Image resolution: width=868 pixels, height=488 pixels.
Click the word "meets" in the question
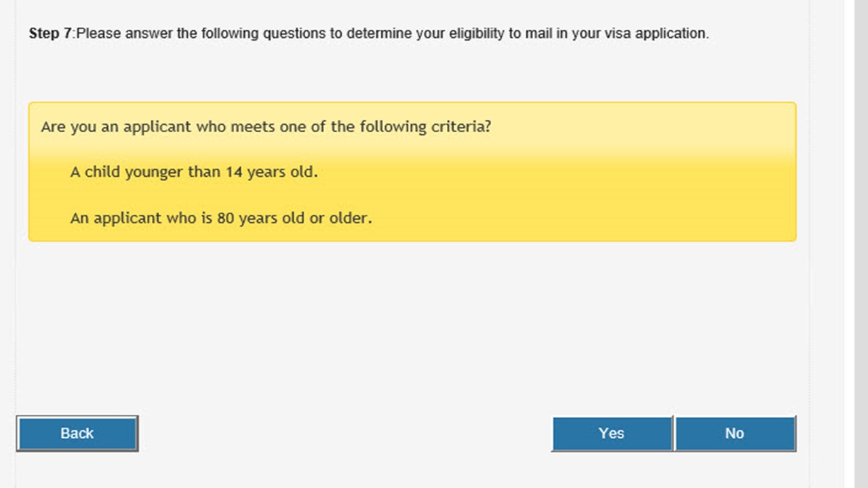coord(253,127)
